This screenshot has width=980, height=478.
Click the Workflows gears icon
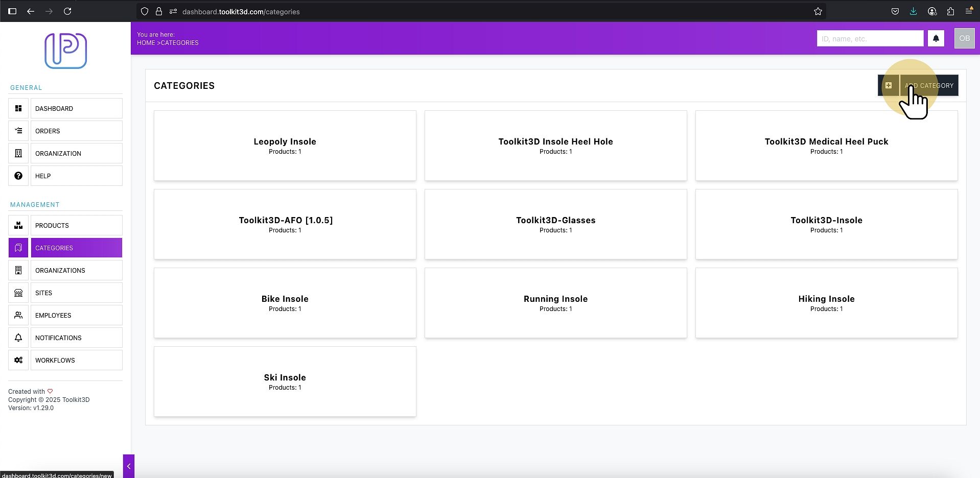point(18,360)
